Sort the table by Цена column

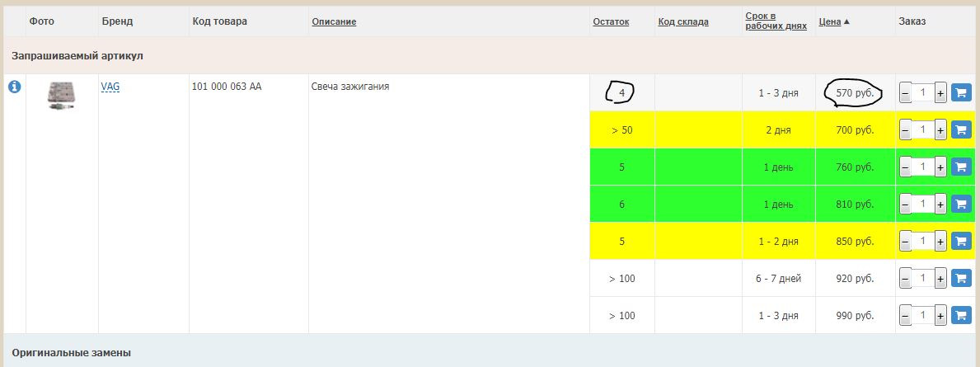coord(829,22)
